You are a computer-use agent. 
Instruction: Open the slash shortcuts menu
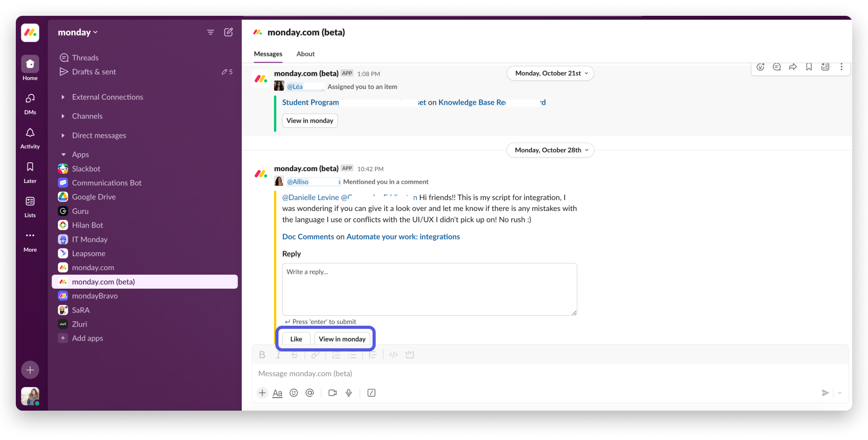[x=372, y=393]
